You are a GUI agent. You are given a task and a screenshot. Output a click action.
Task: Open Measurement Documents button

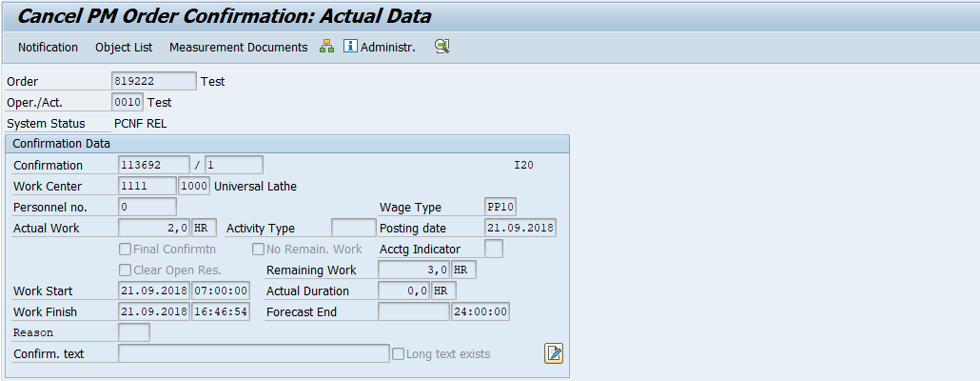[238, 48]
